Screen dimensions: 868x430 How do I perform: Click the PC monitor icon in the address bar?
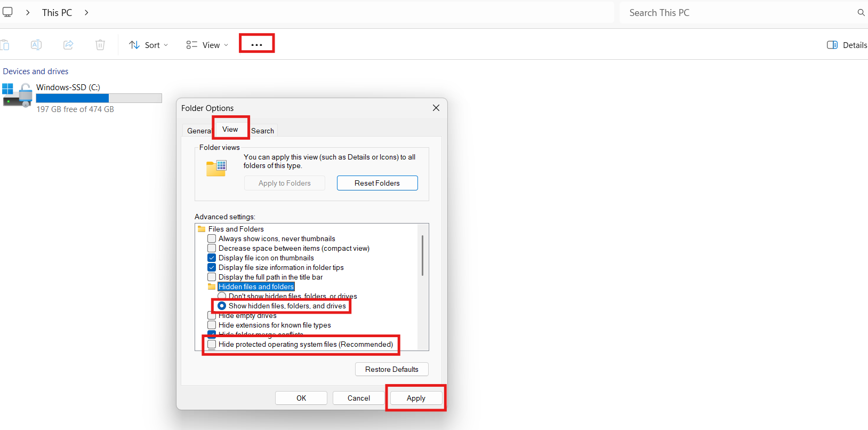[7, 12]
